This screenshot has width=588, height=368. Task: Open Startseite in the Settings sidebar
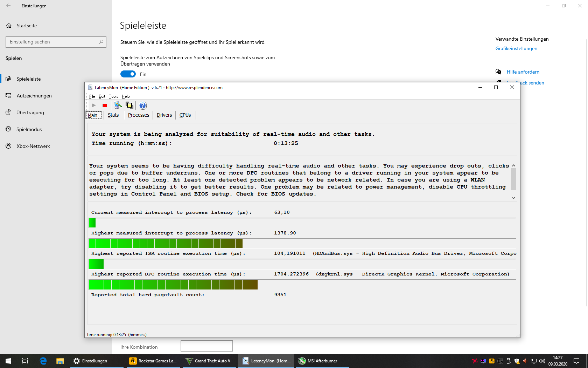tap(27, 26)
